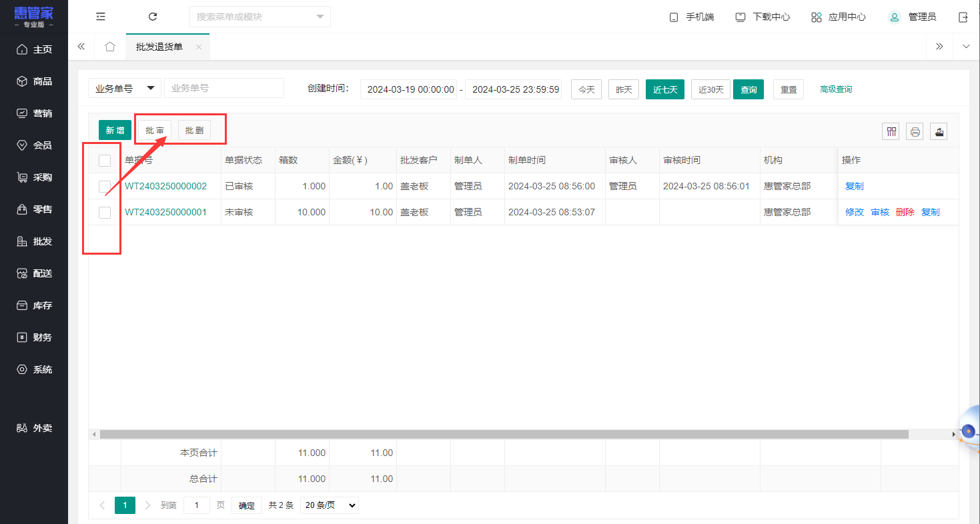Collapse the sidebar with the menu fold icon
The height and width of the screenshot is (524, 980).
101,17
